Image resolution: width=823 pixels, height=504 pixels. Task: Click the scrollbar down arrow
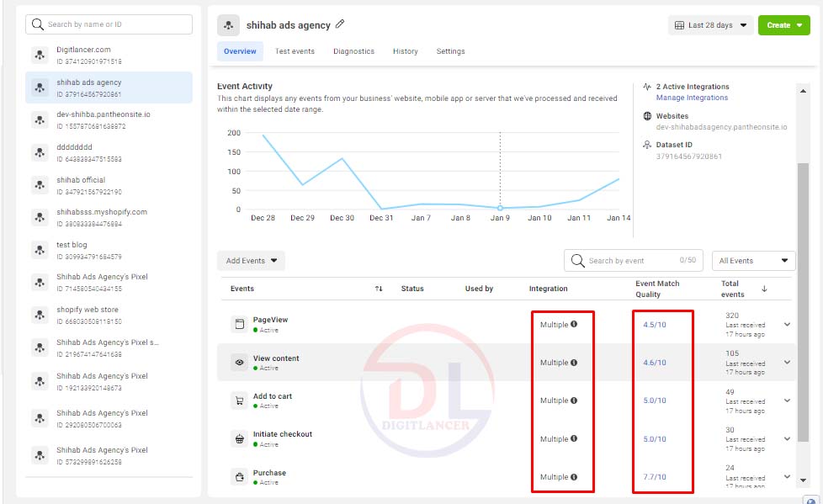coord(803,480)
